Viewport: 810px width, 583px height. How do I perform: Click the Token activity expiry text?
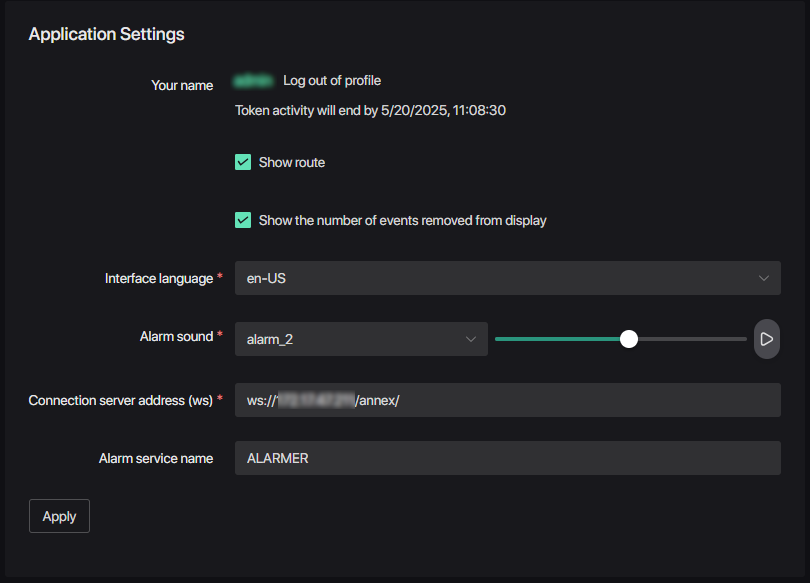(370, 110)
